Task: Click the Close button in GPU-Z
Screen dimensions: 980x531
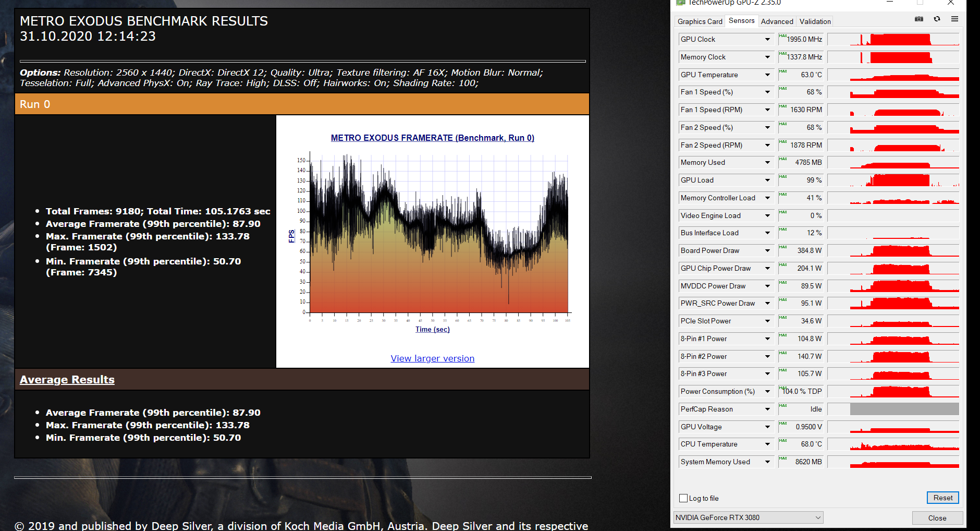Action: click(937, 518)
